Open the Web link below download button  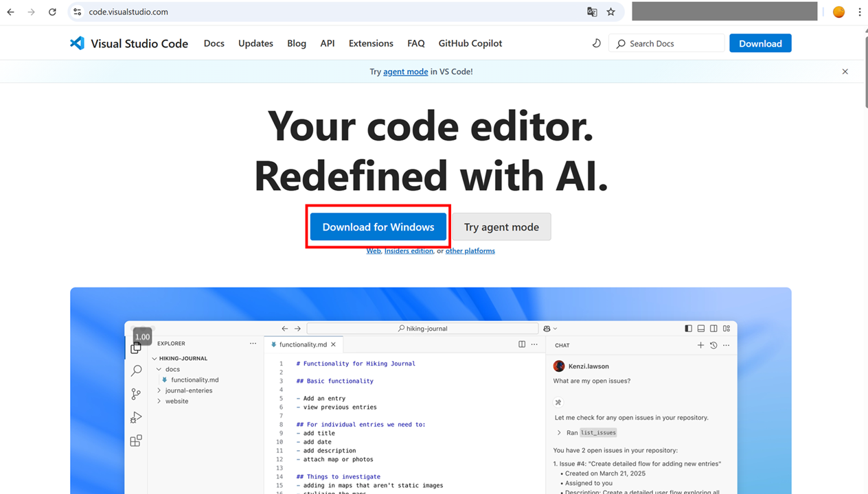[374, 251]
